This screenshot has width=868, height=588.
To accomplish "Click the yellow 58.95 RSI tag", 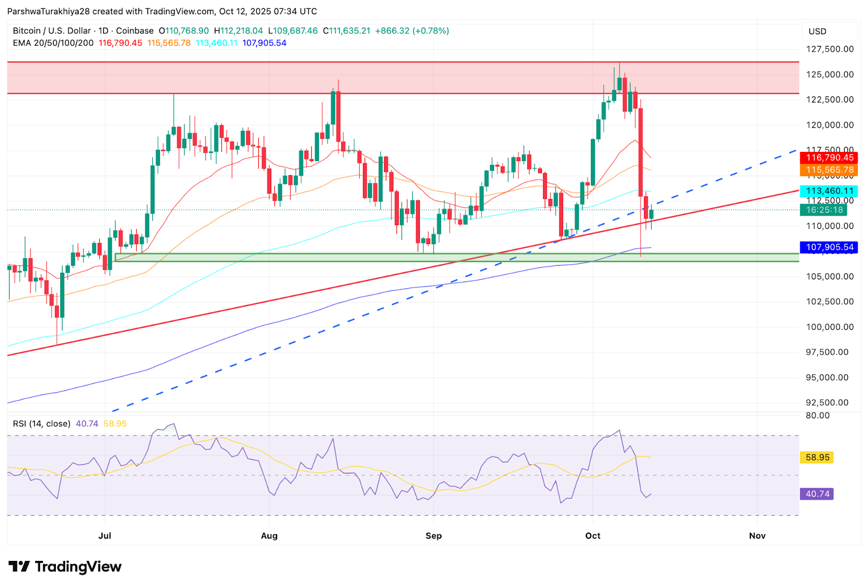I will 817,457.
